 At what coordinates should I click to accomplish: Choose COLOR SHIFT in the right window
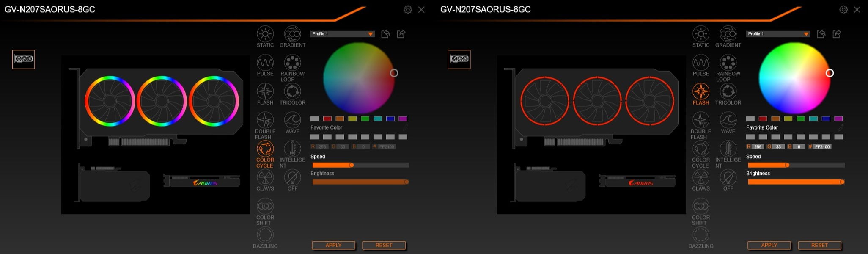[701, 206]
